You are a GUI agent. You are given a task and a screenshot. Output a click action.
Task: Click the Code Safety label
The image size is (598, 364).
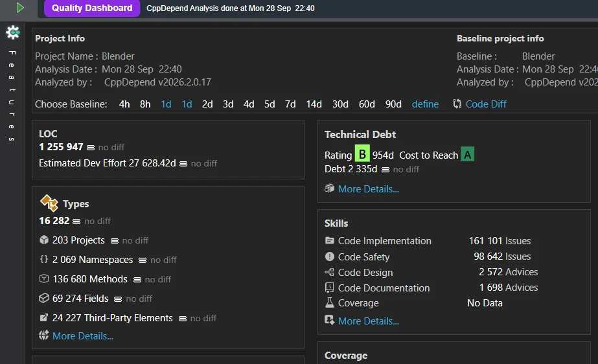pyautogui.click(x=364, y=257)
